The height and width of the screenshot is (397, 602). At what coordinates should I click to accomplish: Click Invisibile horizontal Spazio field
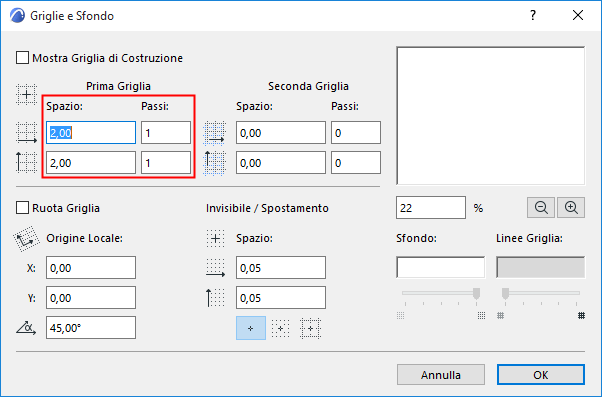coord(281,268)
